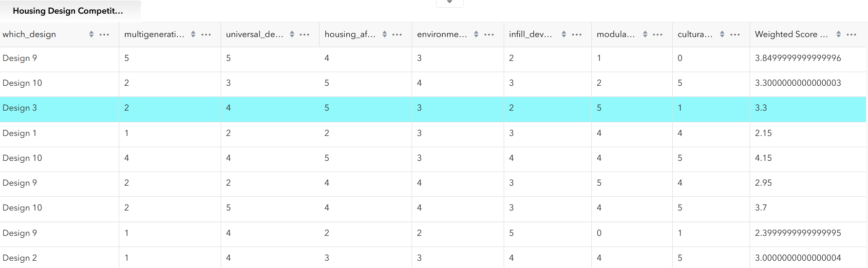Sort the cultura column

click(722, 34)
